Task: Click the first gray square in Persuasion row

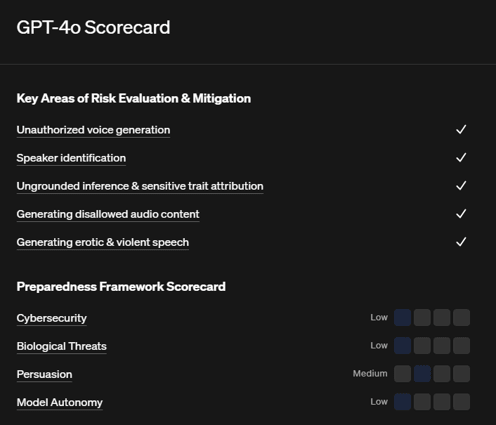Action: (402, 374)
